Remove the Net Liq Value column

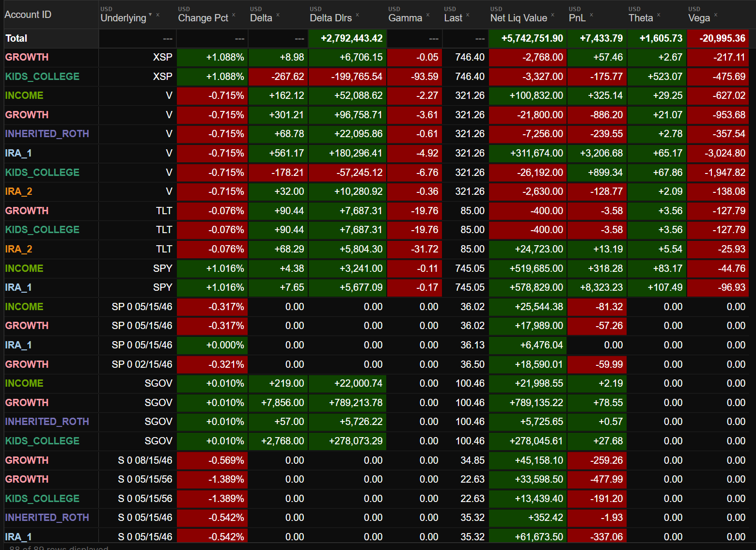point(552,15)
